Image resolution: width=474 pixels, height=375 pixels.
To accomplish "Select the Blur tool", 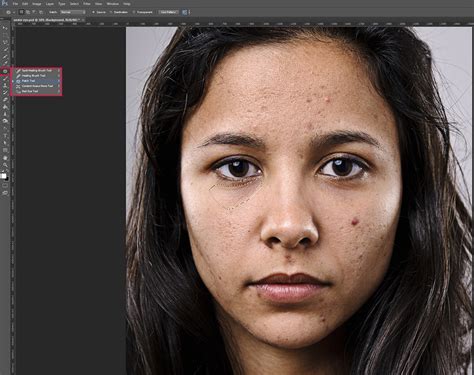I will (x=5, y=114).
